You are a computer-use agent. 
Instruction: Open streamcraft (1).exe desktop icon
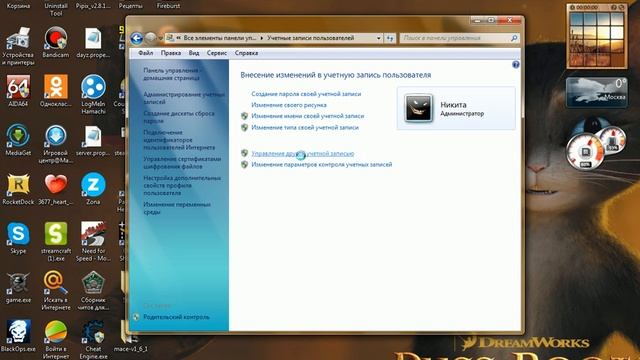coord(56,241)
